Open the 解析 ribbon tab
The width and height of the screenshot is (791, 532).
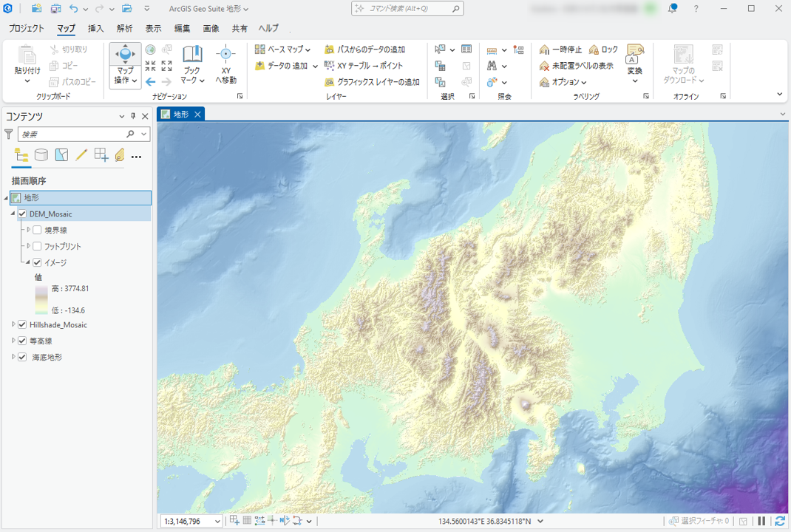tap(124, 29)
